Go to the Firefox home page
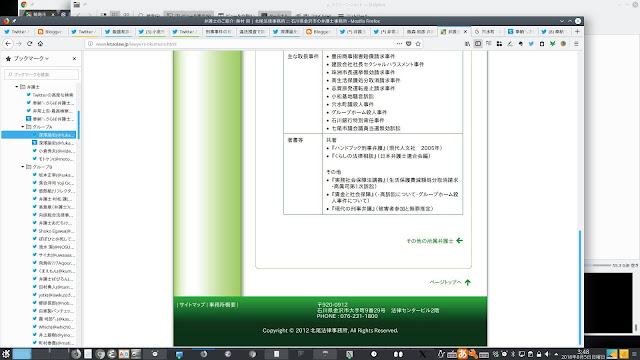This screenshot has width=640, height=360. tap(40, 44)
